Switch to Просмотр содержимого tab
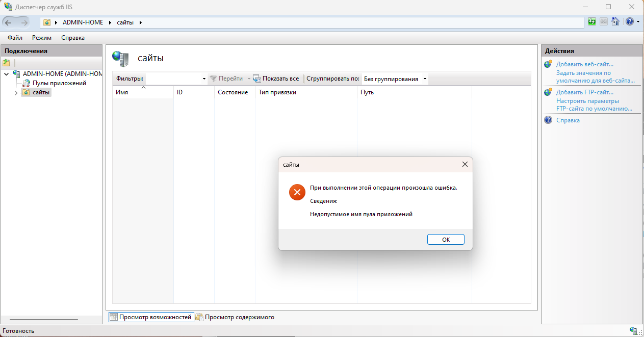Image resolution: width=644 pixels, height=337 pixels. pyautogui.click(x=235, y=317)
